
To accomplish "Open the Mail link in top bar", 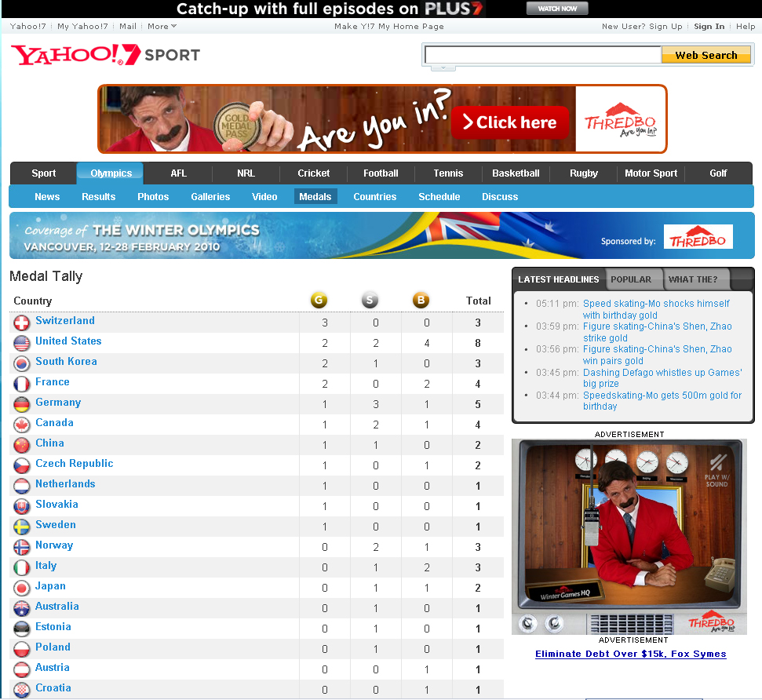I will pyautogui.click(x=128, y=26).
